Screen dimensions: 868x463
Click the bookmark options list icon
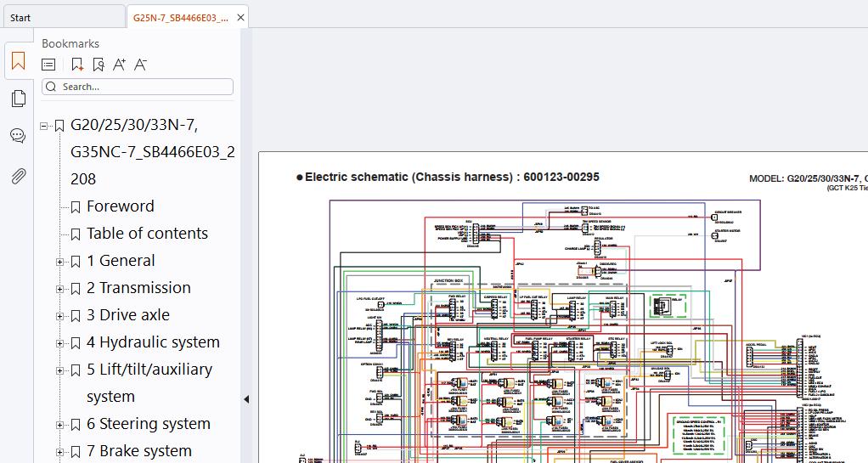pyautogui.click(x=48, y=65)
